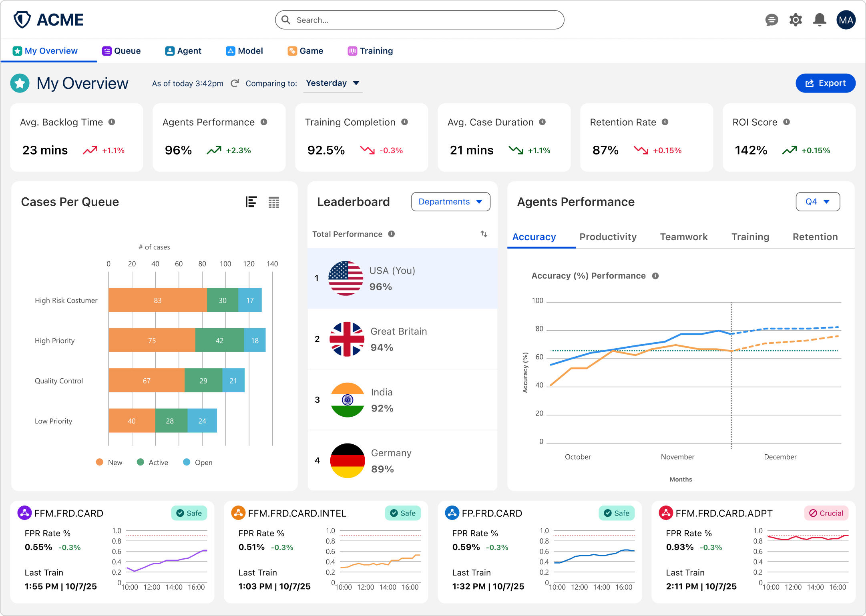Select the Teamwork chart tab

click(684, 237)
